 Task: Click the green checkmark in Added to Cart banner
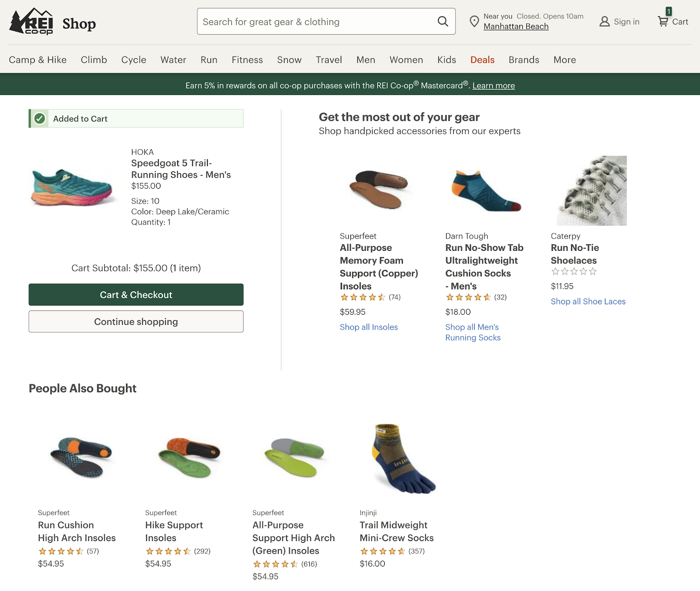39,118
